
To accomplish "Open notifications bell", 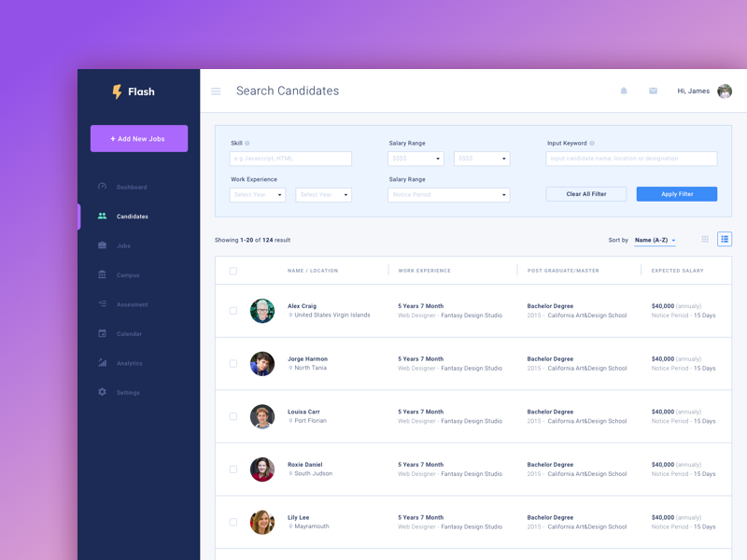I will click(x=623, y=91).
